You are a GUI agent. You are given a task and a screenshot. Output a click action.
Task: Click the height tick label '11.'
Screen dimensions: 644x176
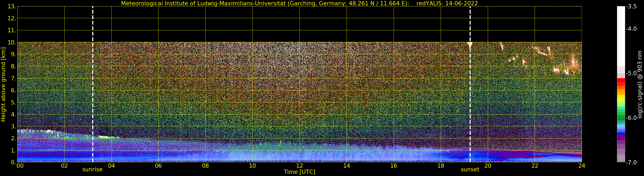point(12,31)
